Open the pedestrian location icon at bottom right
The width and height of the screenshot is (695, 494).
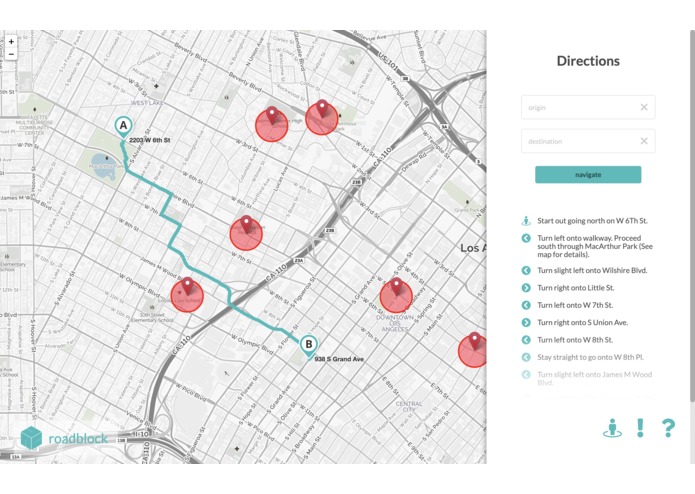click(x=613, y=428)
